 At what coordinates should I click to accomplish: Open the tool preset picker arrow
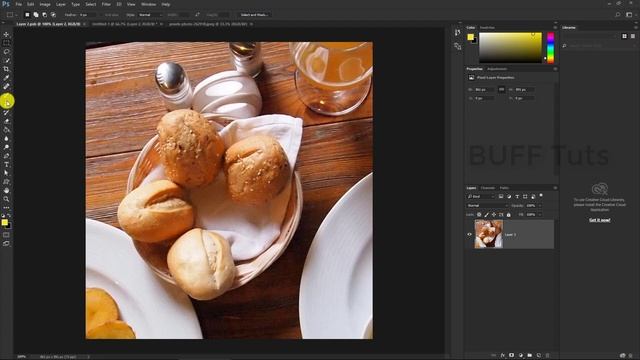(16, 15)
